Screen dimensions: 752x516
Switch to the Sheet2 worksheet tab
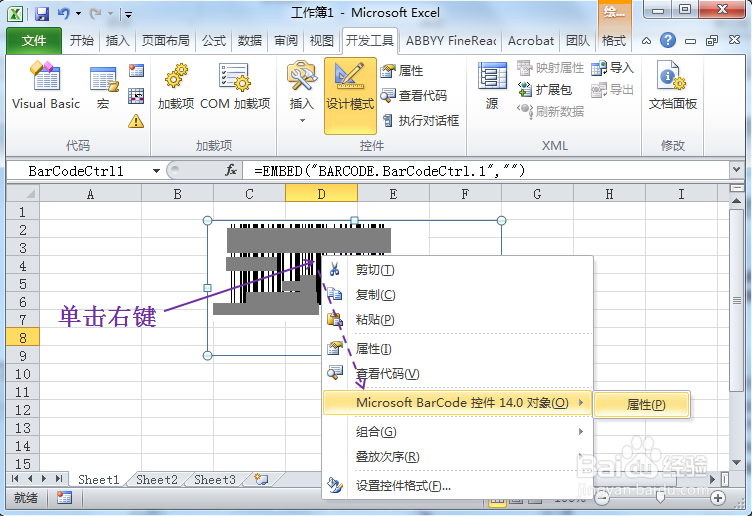coord(157,480)
